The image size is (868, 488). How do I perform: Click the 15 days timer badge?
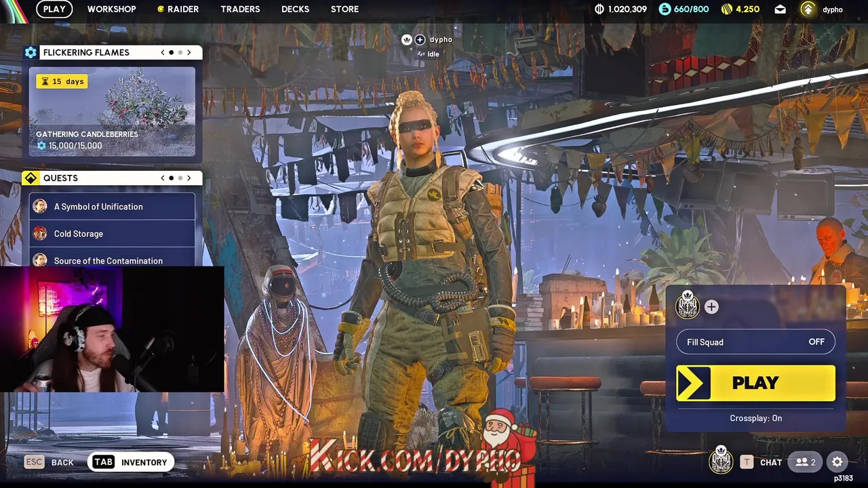pos(62,81)
